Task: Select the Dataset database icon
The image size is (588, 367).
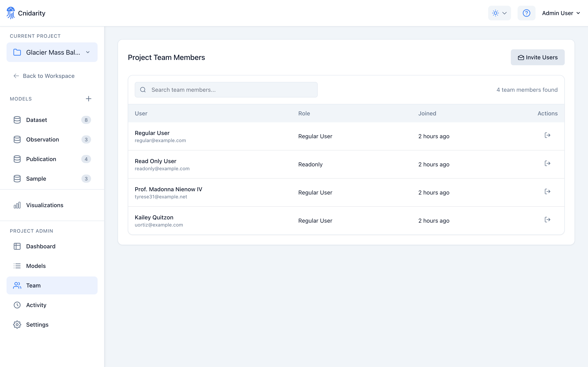Action: 17,120
